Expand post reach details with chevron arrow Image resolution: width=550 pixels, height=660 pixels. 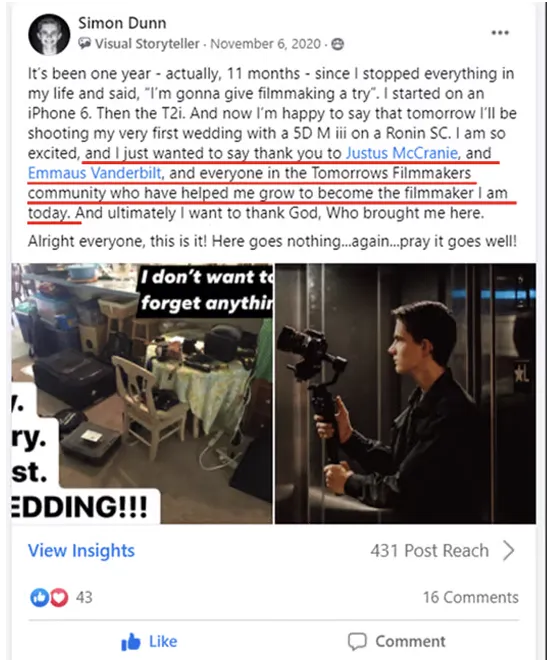point(509,551)
